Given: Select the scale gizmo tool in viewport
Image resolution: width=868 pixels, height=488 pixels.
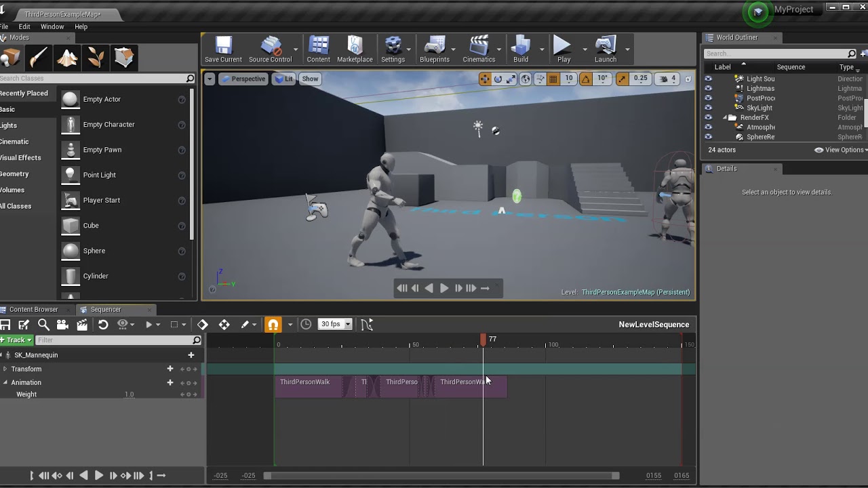Looking at the screenshot, I should coord(512,79).
